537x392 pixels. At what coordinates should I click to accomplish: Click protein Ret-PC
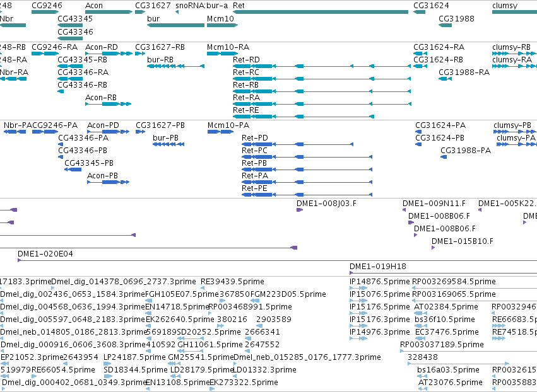point(254,151)
